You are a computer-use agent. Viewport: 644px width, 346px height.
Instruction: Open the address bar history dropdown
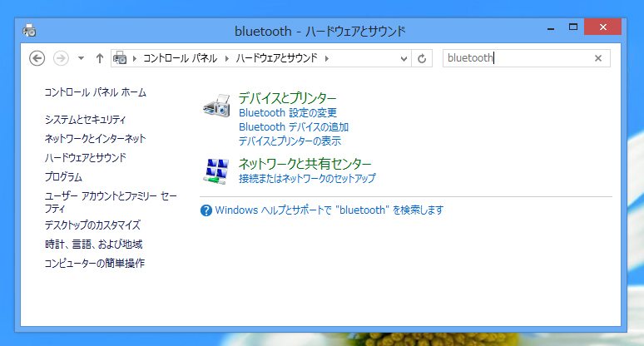click(404, 59)
